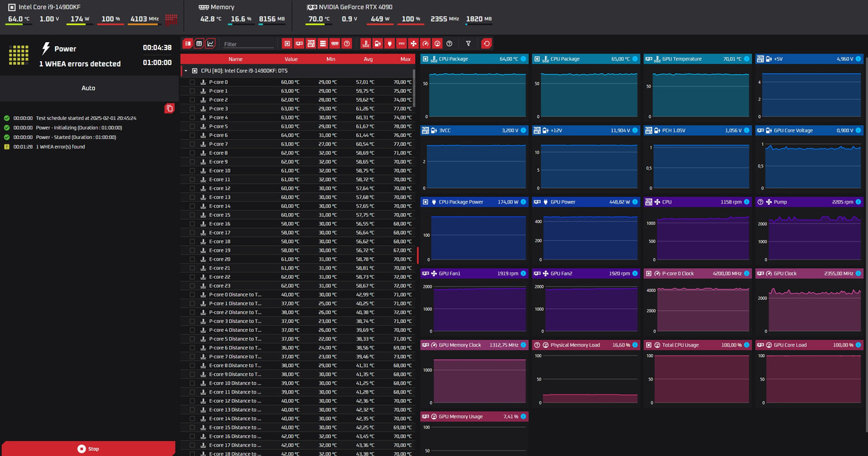Screen dimensions: 868x456
Task: Switch to table-only monitoring view
Action: tap(199, 43)
